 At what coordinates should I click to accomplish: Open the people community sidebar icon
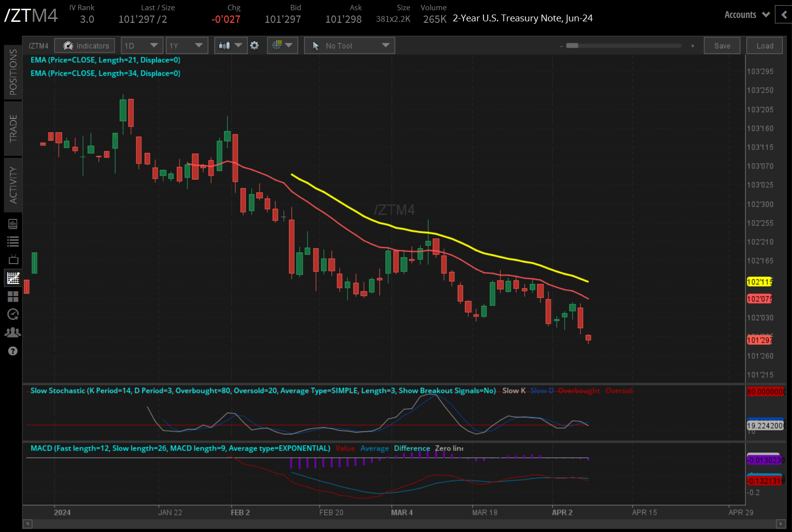point(13,332)
